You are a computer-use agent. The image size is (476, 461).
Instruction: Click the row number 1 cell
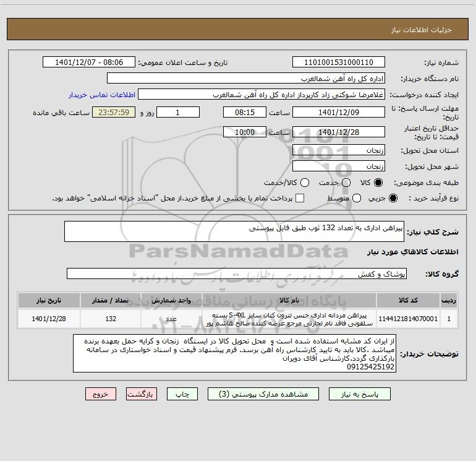[449, 319]
